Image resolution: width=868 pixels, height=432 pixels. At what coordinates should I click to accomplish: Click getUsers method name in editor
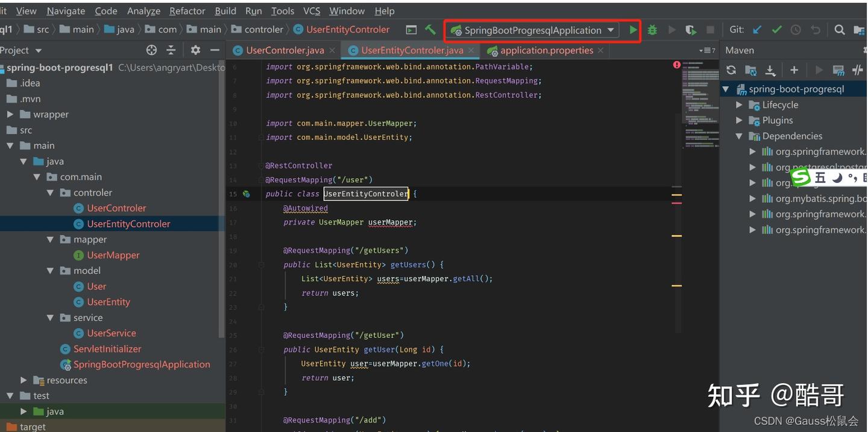[408, 265]
